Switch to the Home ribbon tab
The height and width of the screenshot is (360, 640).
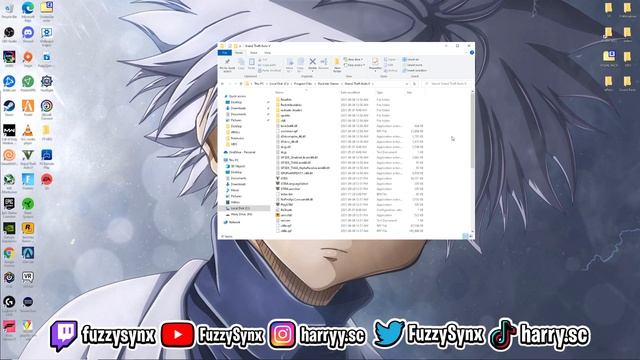(x=239, y=53)
